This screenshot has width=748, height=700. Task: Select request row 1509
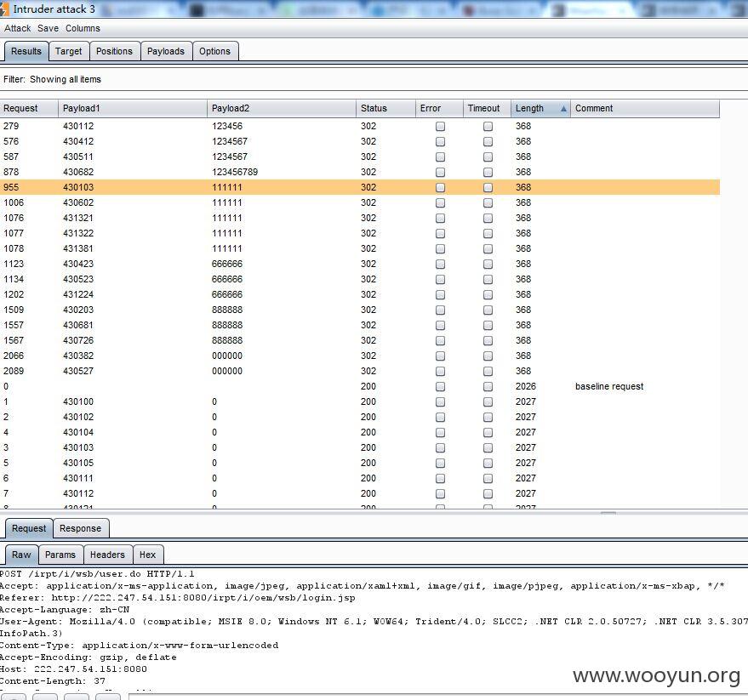tap(360, 310)
